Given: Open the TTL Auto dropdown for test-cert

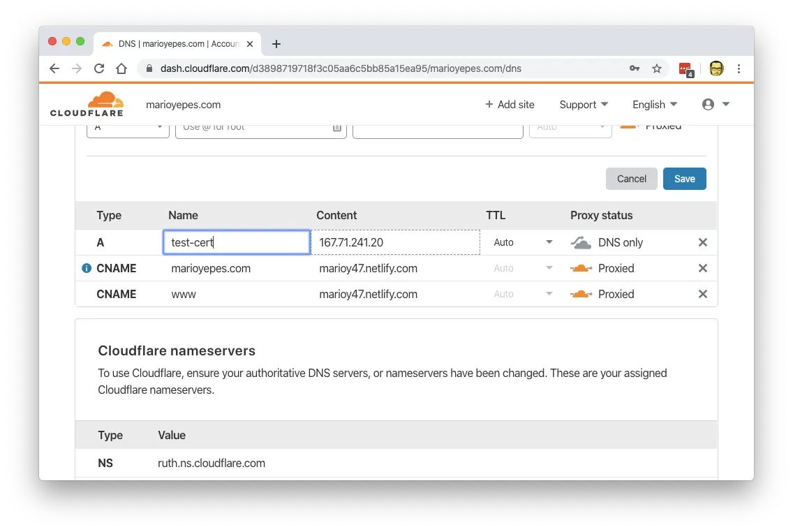Looking at the screenshot, I should (522, 242).
